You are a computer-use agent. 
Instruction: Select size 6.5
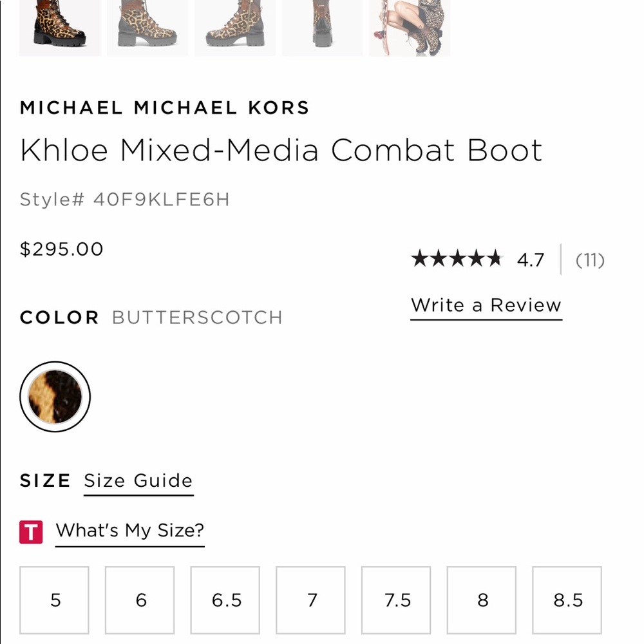pyautogui.click(x=225, y=600)
